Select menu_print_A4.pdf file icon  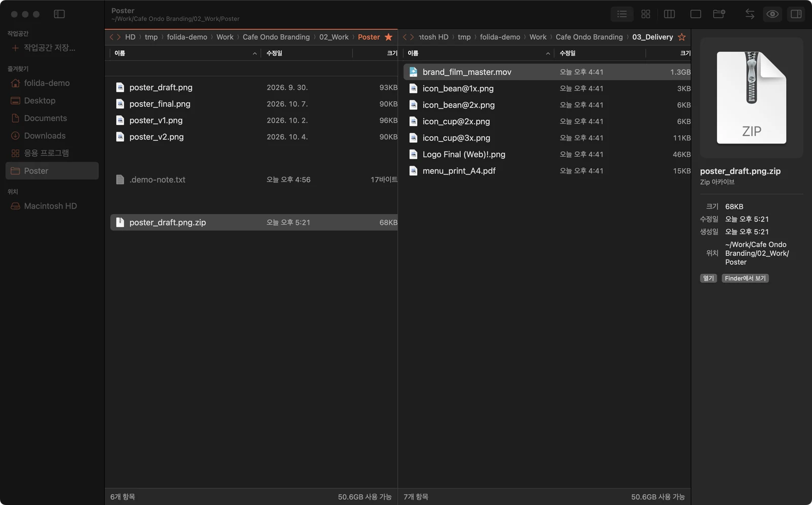pyautogui.click(x=413, y=171)
